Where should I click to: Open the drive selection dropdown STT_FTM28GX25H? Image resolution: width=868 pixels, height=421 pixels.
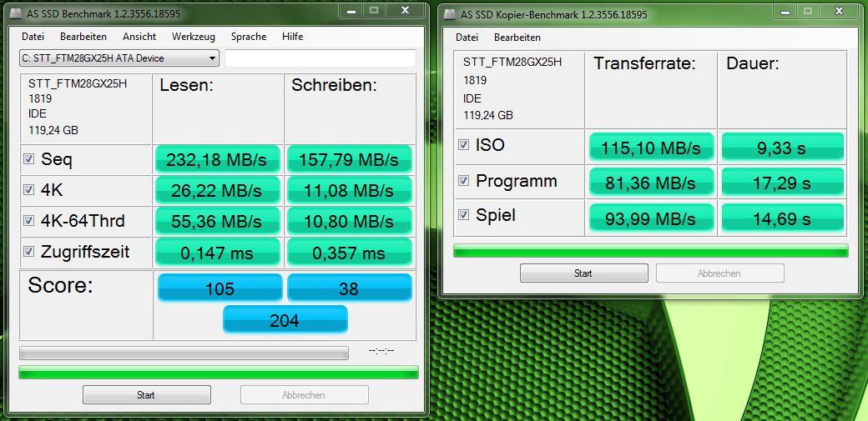click(x=119, y=58)
